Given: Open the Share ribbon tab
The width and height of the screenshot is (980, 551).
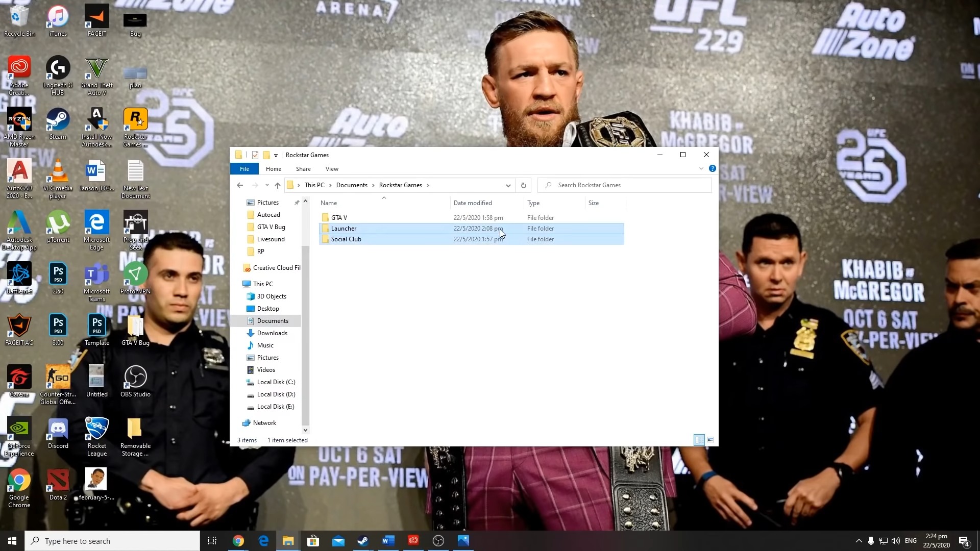Looking at the screenshot, I should (303, 169).
